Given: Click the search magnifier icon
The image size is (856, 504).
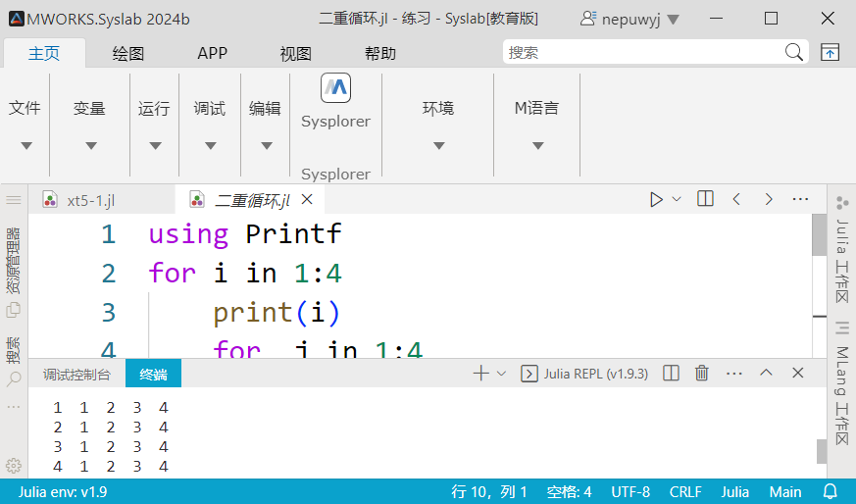Looking at the screenshot, I should (794, 52).
